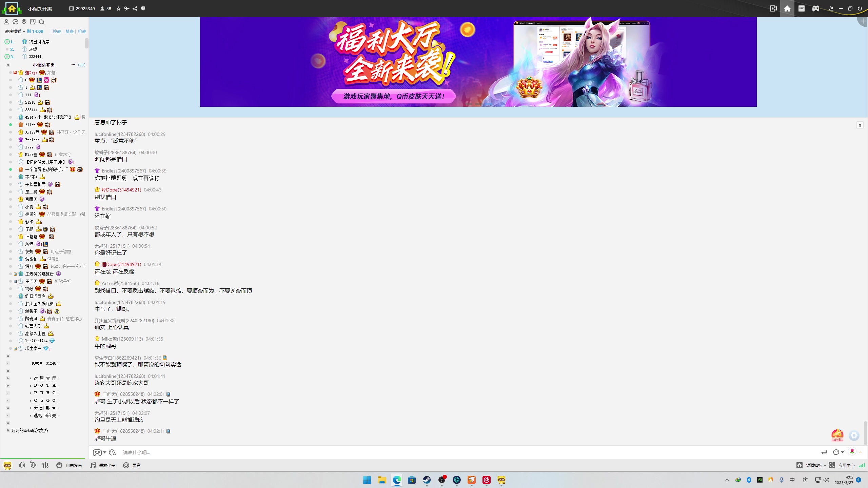Click the chat input field 说点什么吧

pyautogui.click(x=468, y=452)
